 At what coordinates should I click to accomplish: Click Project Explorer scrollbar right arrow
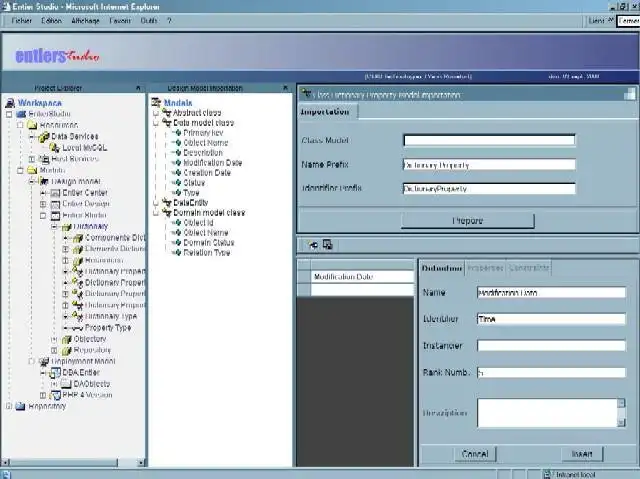click(x=141, y=463)
